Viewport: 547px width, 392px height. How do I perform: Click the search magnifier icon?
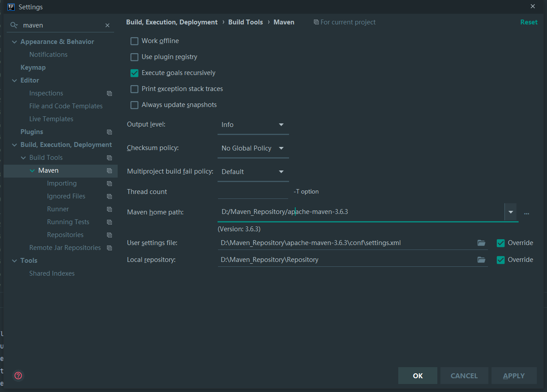click(x=14, y=25)
